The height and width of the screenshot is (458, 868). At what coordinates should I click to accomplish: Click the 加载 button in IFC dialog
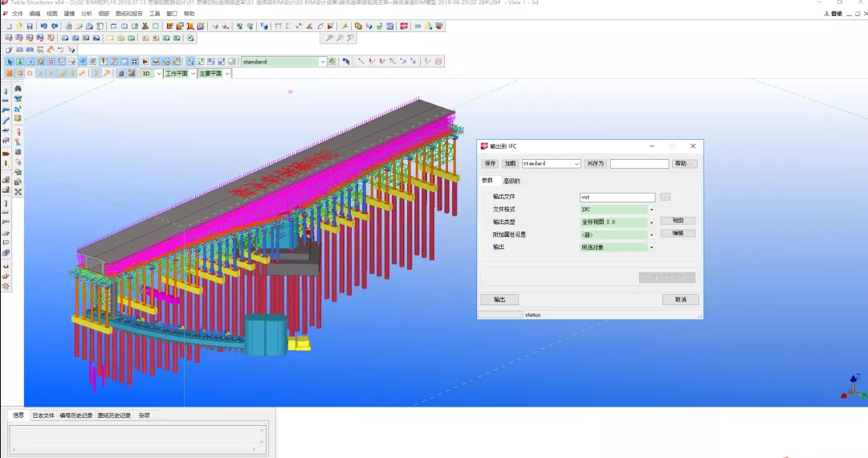pyautogui.click(x=511, y=163)
